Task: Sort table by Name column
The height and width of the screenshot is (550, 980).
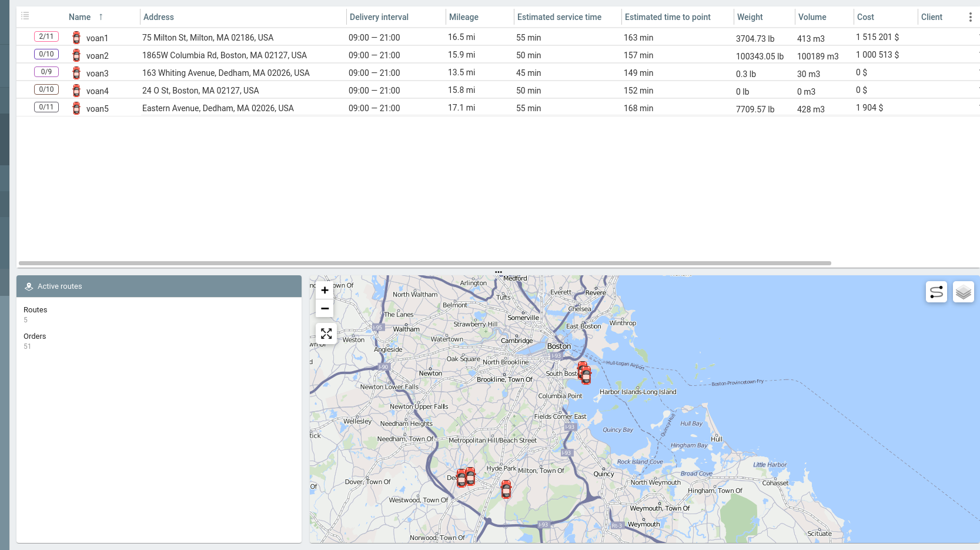Action: [x=80, y=17]
